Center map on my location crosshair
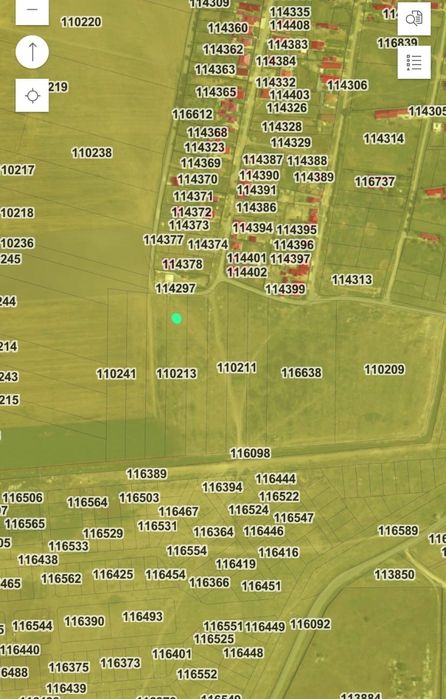Image resolution: width=446 pixels, height=699 pixels. (32, 95)
